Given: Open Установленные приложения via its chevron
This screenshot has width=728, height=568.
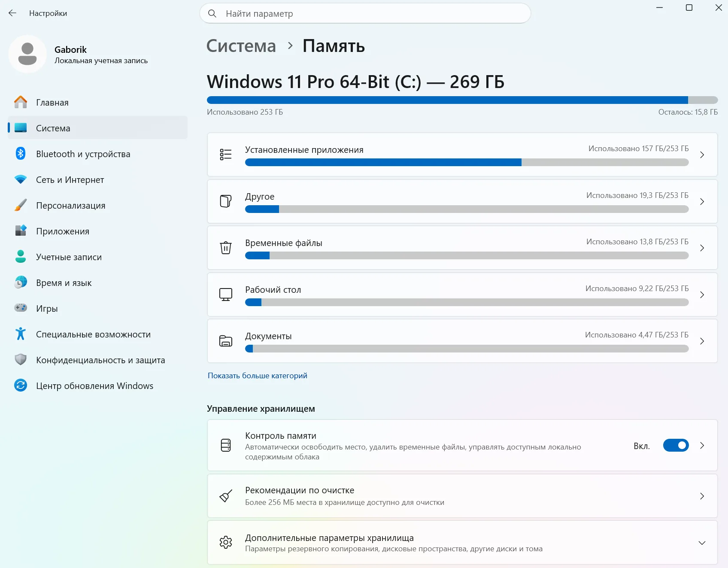Looking at the screenshot, I should pyautogui.click(x=702, y=155).
